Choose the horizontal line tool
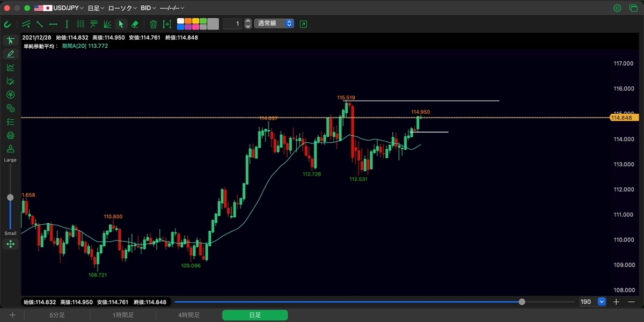Screen dimensions: 644x322 tap(53, 24)
